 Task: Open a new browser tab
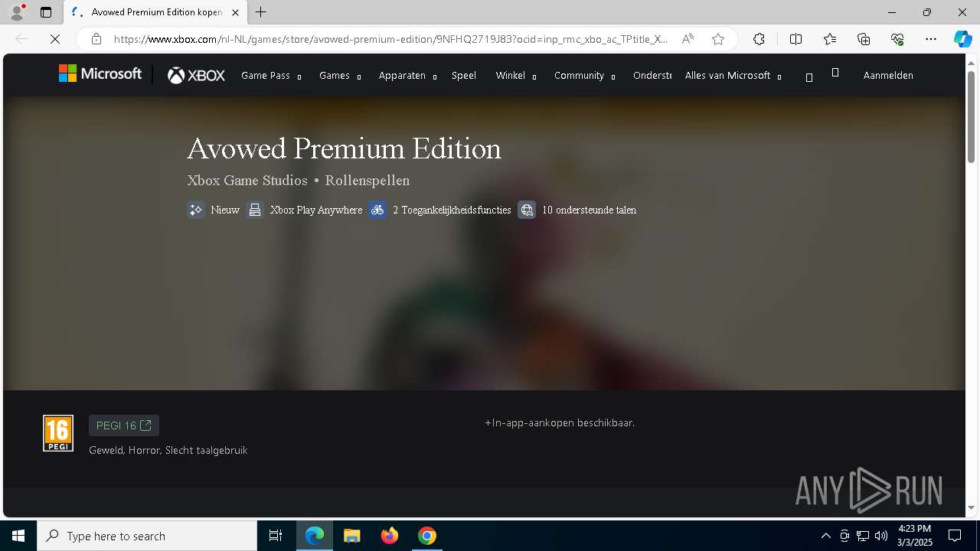[261, 12]
